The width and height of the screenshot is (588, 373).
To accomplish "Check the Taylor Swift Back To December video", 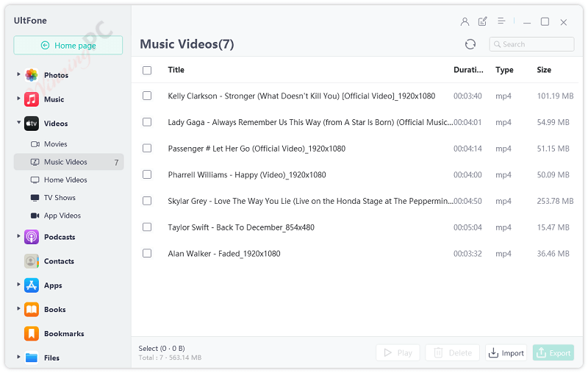I will pyautogui.click(x=147, y=227).
